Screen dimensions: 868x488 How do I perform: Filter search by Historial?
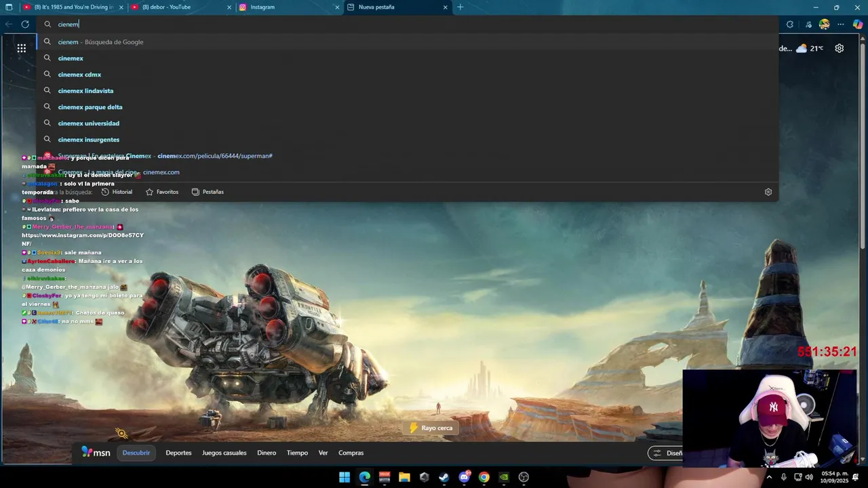(117, 192)
